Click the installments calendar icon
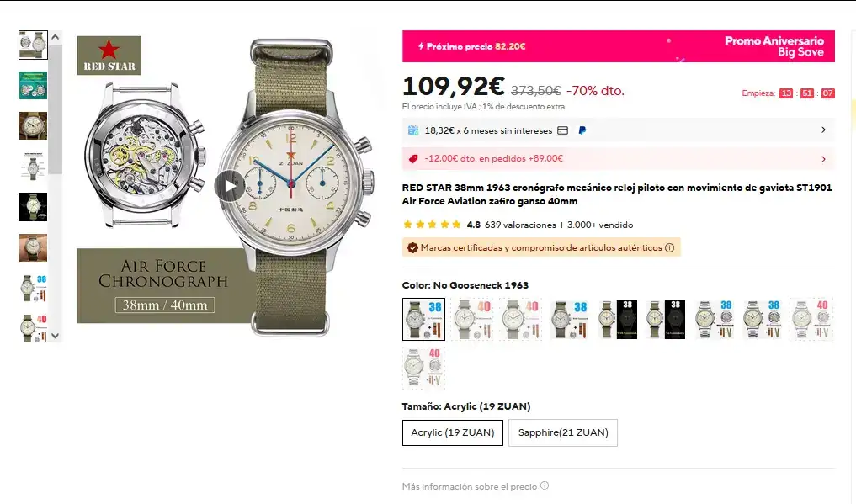The height and width of the screenshot is (504, 856). [413, 130]
